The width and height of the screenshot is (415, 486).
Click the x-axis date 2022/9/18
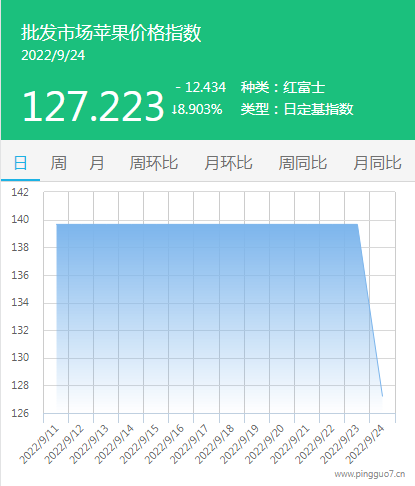[215, 445]
